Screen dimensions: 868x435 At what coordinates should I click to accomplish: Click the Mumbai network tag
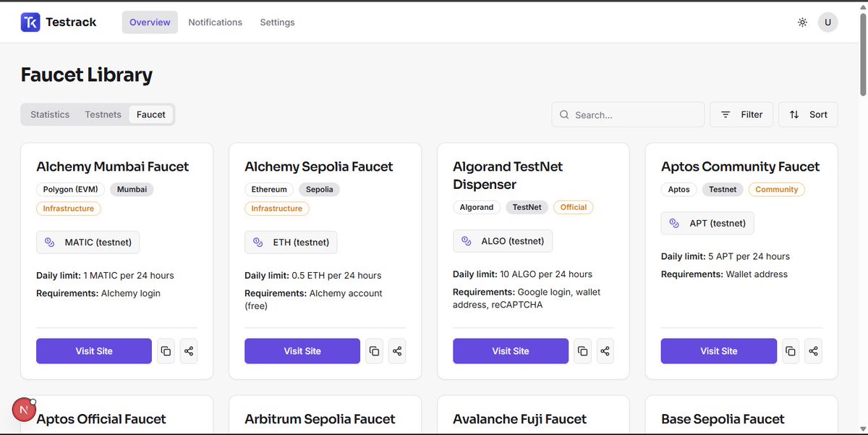pos(132,190)
